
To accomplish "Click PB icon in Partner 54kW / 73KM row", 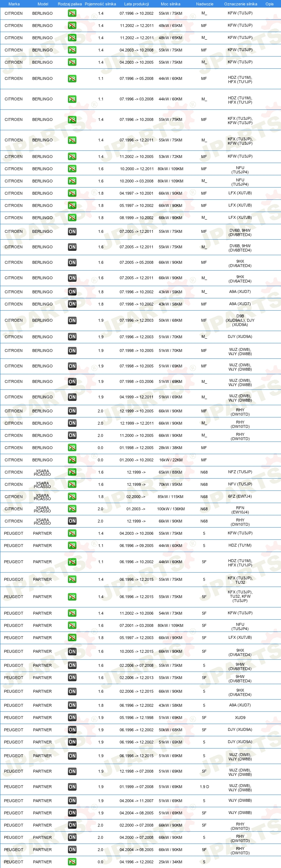I will [x=72, y=613].
